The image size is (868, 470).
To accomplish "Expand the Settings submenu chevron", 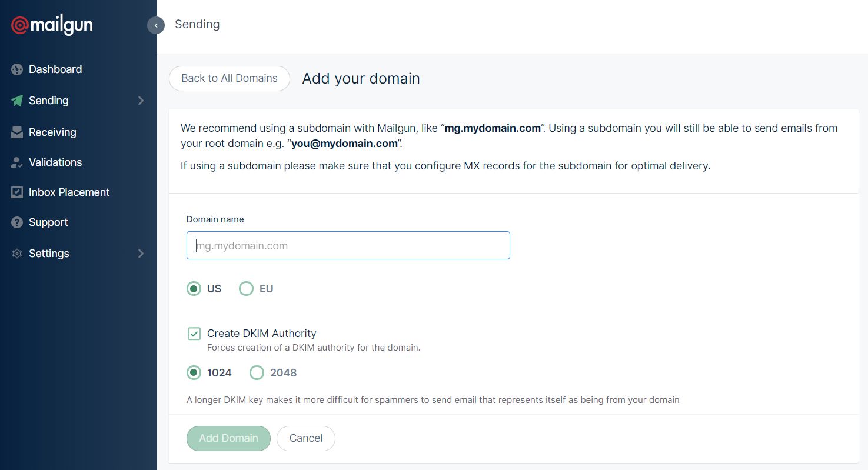I will (141, 254).
